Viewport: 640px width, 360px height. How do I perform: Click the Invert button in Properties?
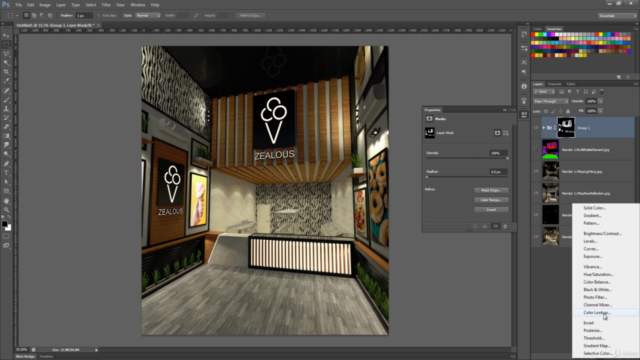(491, 209)
